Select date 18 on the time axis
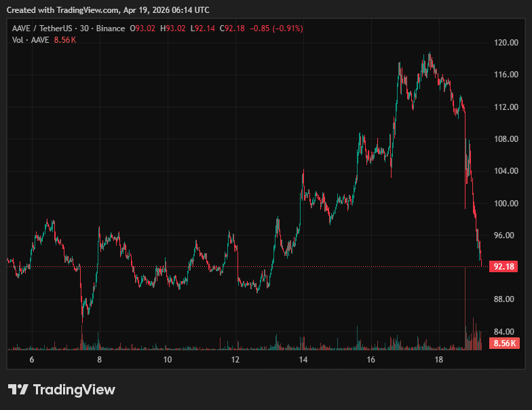 coord(438,360)
